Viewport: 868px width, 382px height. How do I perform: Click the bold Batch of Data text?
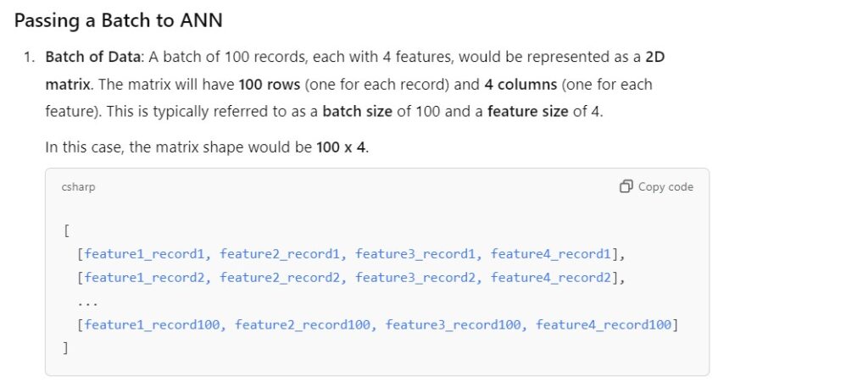pos(85,57)
